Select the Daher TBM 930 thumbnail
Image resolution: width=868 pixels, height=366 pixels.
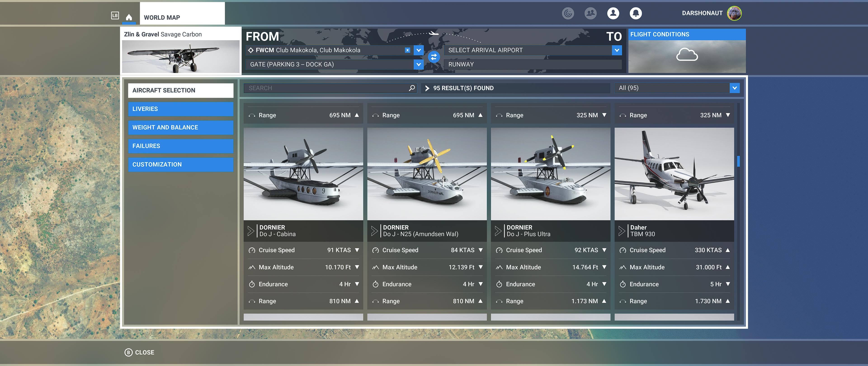[674, 174]
